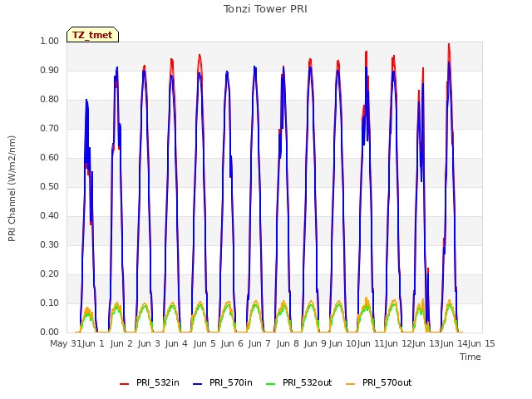532x399 pixels.
Task: Click the Jun 6 x-axis date label
Action: [x=232, y=343]
